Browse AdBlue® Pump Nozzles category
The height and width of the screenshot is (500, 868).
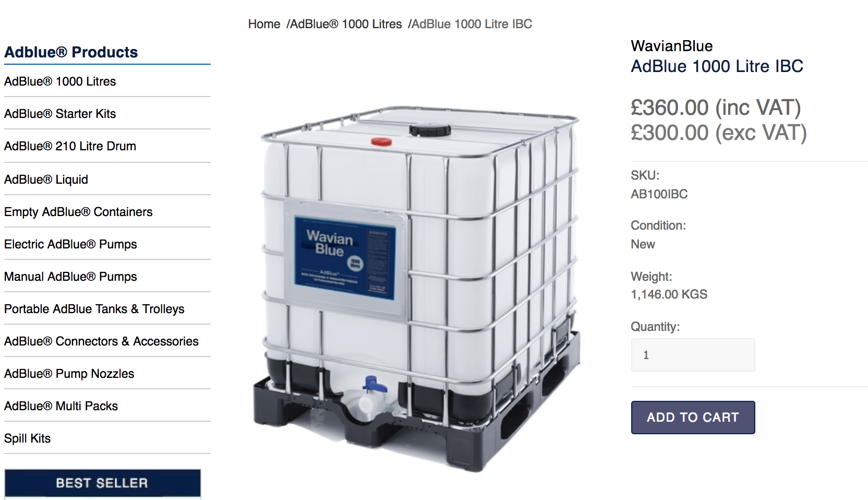pyautogui.click(x=69, y=374)
